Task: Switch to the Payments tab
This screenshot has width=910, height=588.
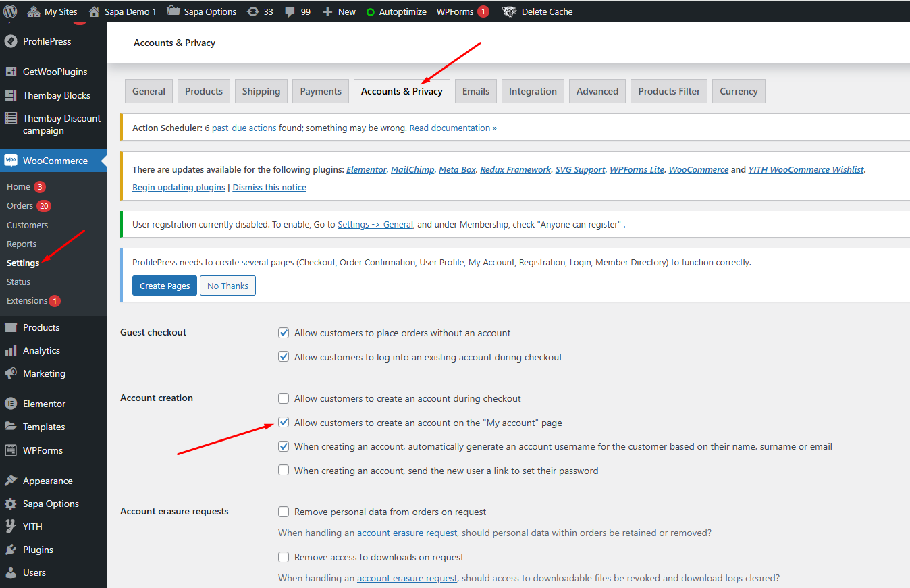Action: click(x=321, y=91)
